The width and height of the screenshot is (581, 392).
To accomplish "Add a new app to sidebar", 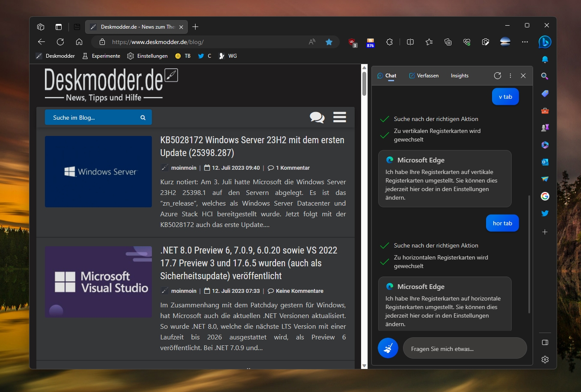I will tap(545, 232).
